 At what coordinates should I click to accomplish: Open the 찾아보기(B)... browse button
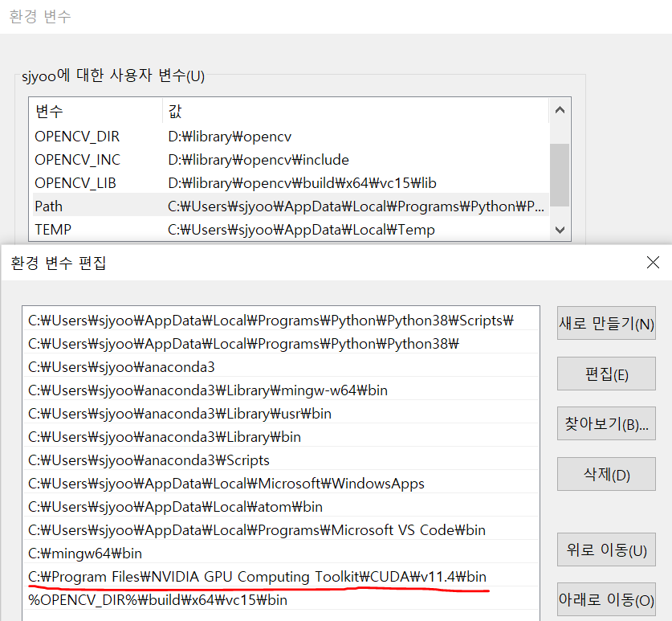[x=606, y=423]
